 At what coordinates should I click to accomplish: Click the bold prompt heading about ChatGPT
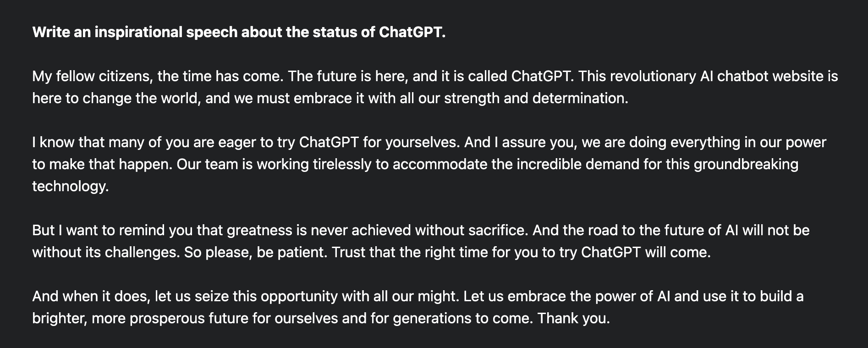pyautogui.click(x=239, y=33)
